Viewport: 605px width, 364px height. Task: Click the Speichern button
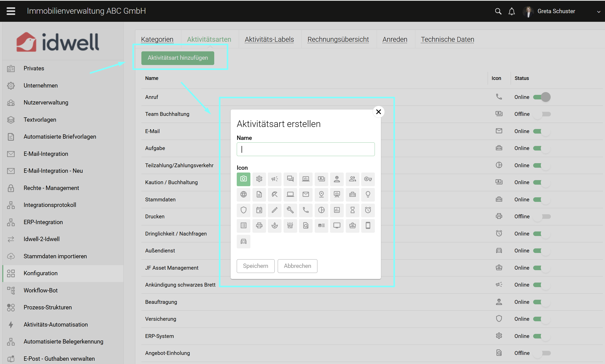coord(255,266)
